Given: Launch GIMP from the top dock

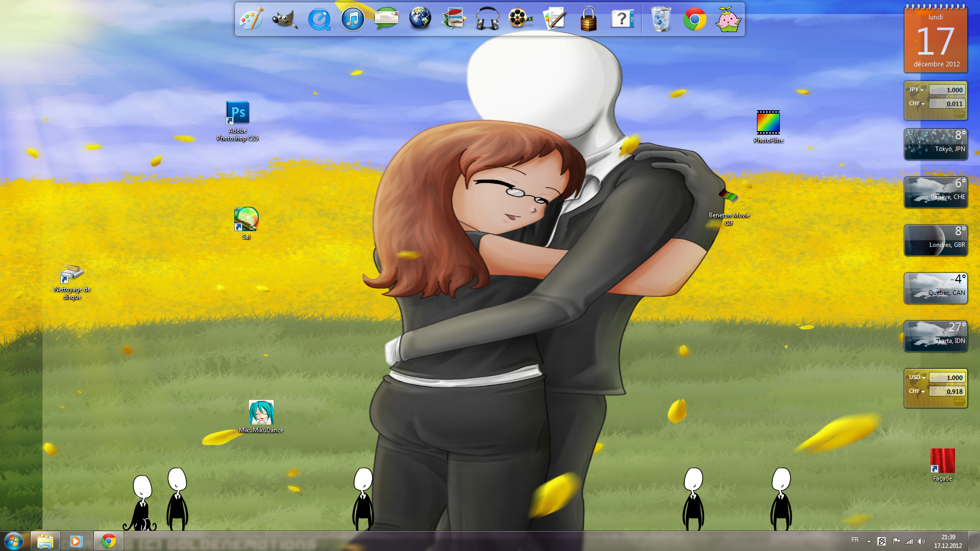Looking at the screenshot, I should tap(285, 19).
